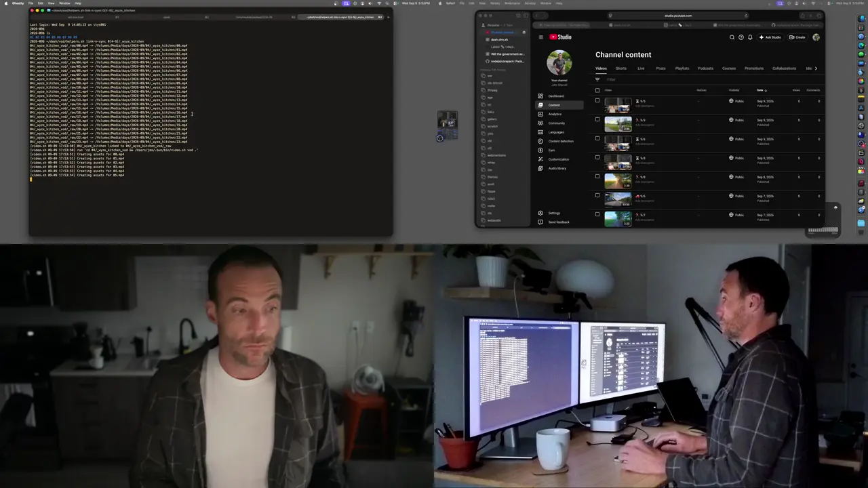
Task: Open the YouTube Studio search icon
Action: [732, 37]
